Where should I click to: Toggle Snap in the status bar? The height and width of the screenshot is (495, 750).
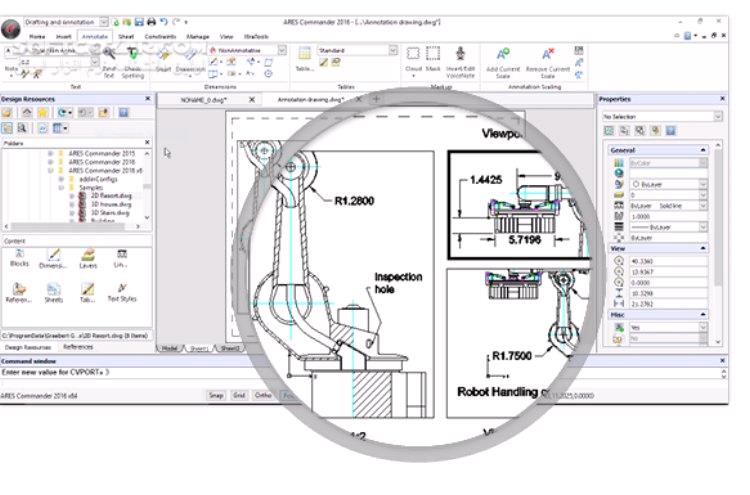pyautogui.click(x=216, y=396)
